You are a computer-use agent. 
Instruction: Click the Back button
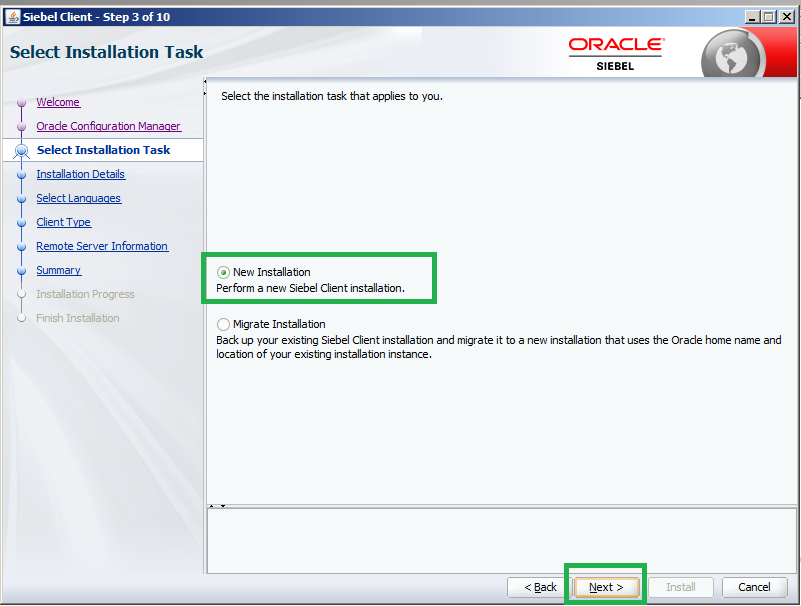tap(538, 587)
